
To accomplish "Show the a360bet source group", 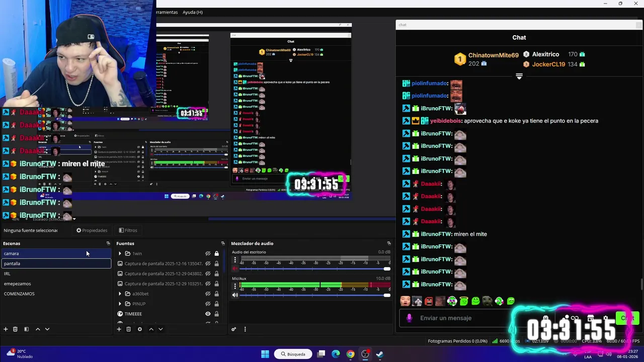I will tap(208, 294).
